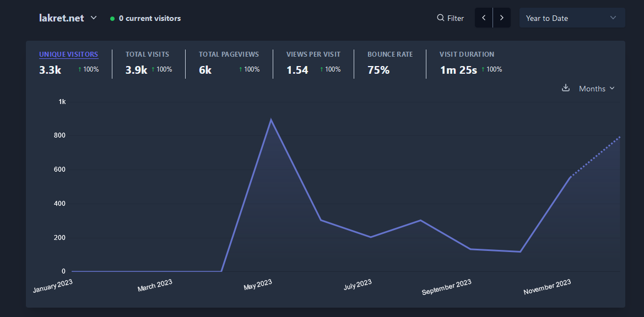
Task: Open the 0 current visitors link
Action: [149, 19]
